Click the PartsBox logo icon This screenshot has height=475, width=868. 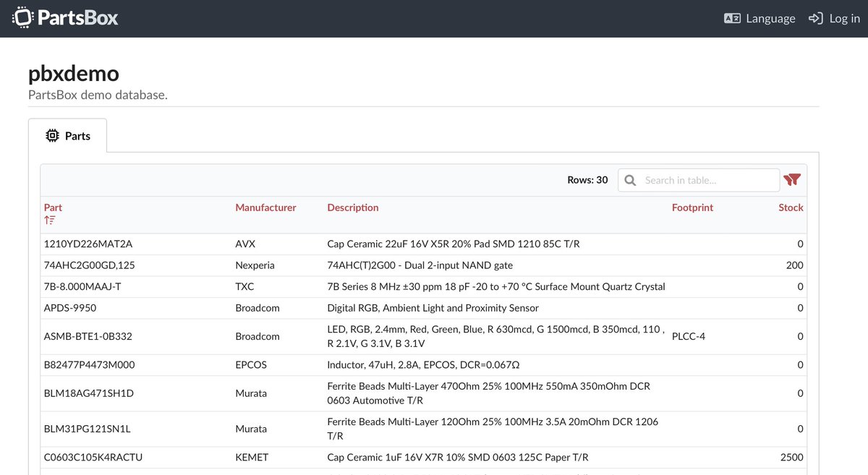22,18
